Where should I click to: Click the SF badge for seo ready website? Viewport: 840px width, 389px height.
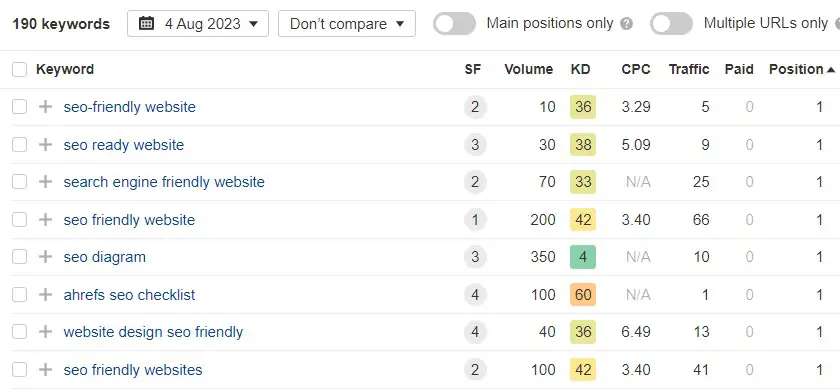475,145
